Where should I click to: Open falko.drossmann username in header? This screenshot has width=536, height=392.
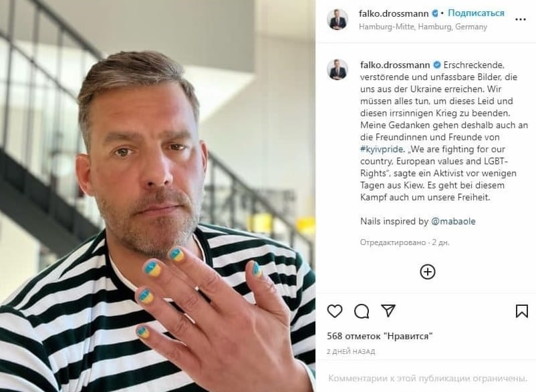[394, 13]
